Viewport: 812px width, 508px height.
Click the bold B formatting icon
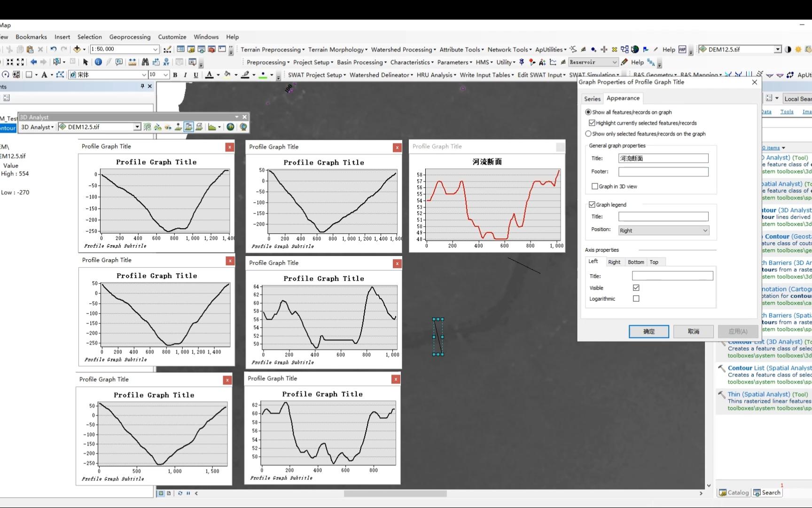coord(175,75)
